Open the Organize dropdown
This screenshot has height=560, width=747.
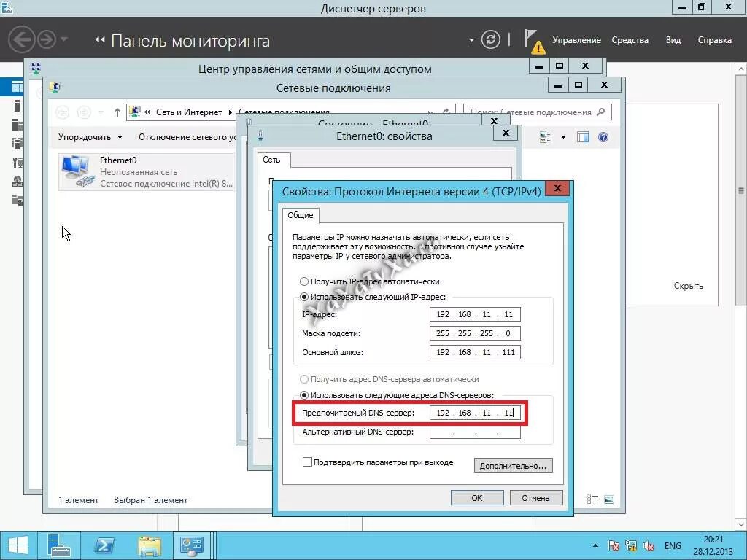[x=90, y=137]
